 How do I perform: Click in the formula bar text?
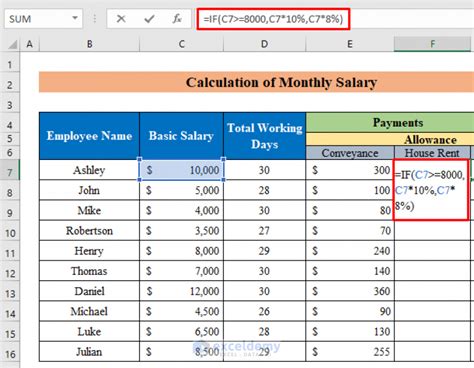(x=273, y=19)
